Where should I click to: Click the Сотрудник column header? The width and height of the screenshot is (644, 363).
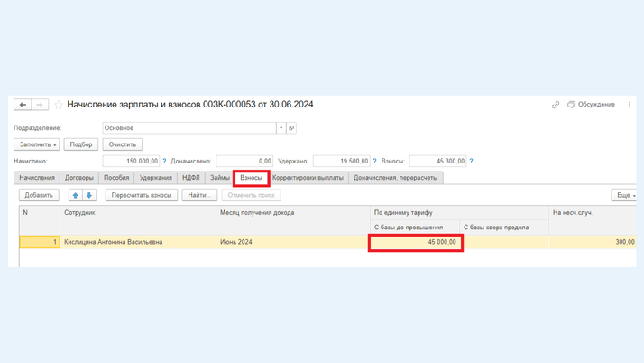pyautogui.click(x=138, y=220)
